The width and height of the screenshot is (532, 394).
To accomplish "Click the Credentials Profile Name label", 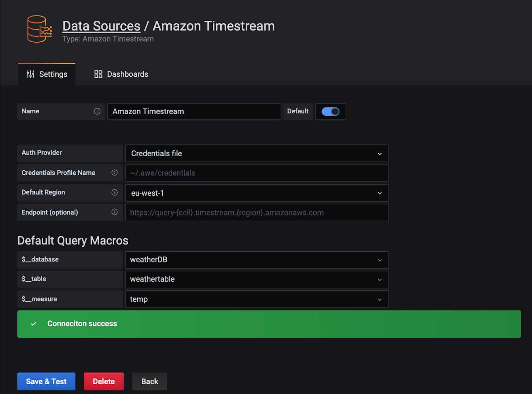I will [58, 173].
